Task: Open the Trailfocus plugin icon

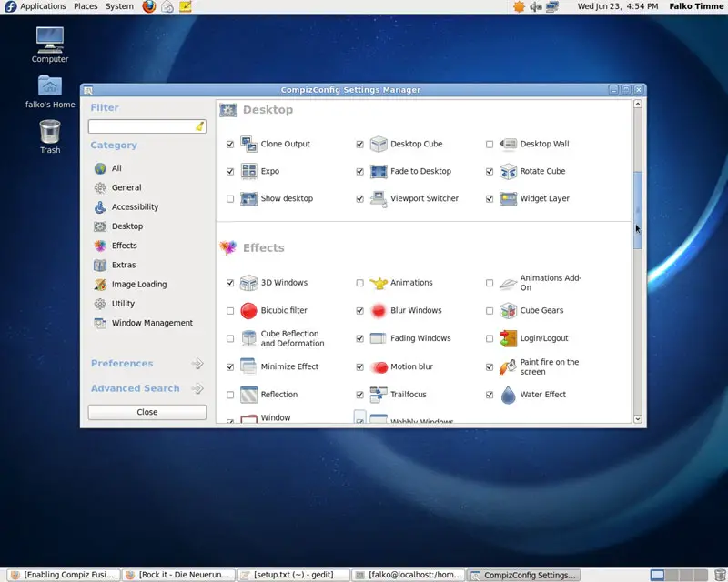Action: (379, 395)
